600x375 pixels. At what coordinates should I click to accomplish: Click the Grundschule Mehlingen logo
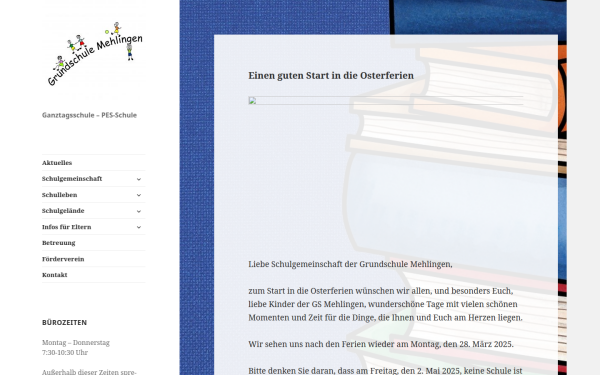click(x=94, y=54)
